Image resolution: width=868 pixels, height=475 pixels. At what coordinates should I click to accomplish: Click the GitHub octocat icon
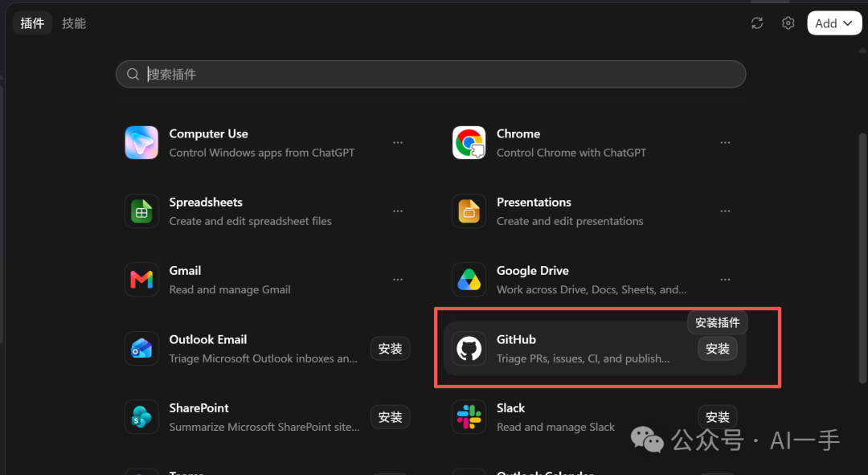click(x=469, y=349)
